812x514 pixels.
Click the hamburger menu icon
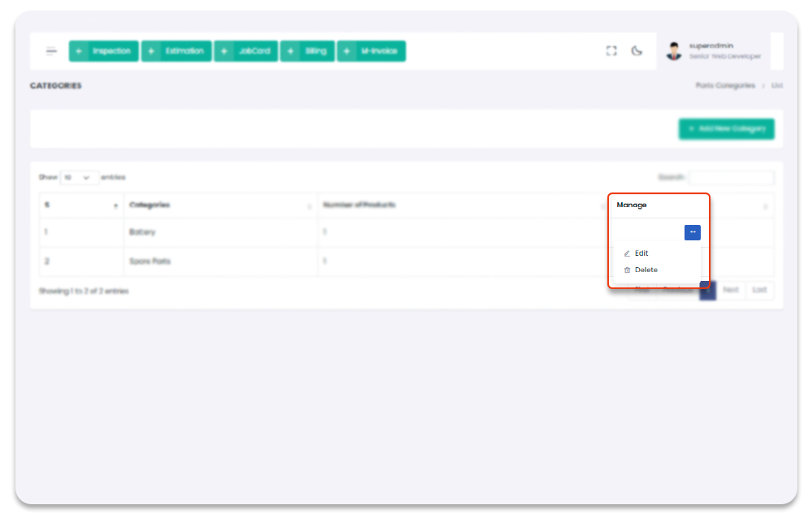coord(51,51)
